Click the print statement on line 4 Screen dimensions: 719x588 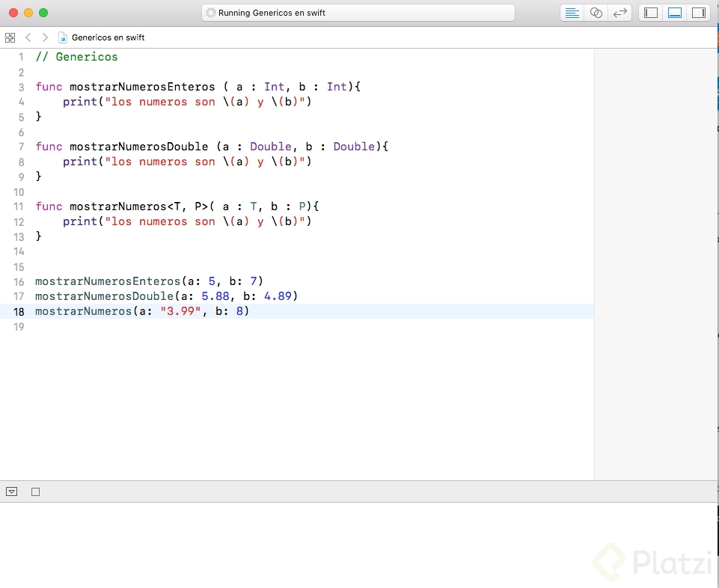(x=187, y=102)
